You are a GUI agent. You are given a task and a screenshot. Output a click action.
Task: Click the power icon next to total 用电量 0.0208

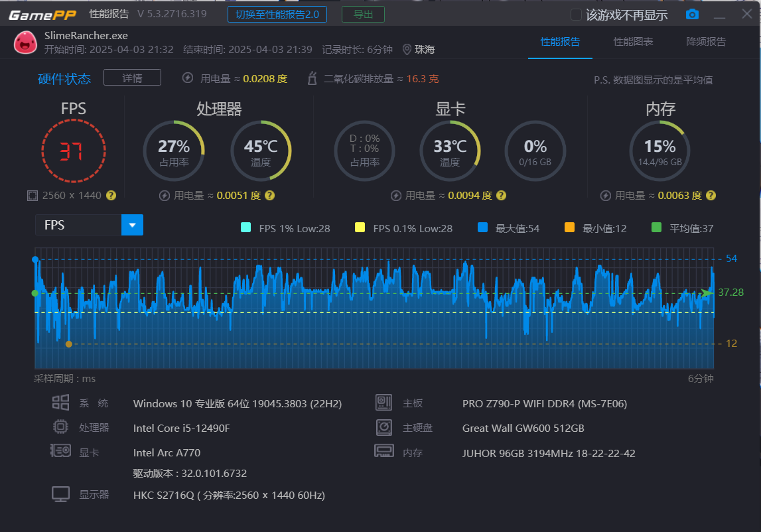(x=188, y=78)
